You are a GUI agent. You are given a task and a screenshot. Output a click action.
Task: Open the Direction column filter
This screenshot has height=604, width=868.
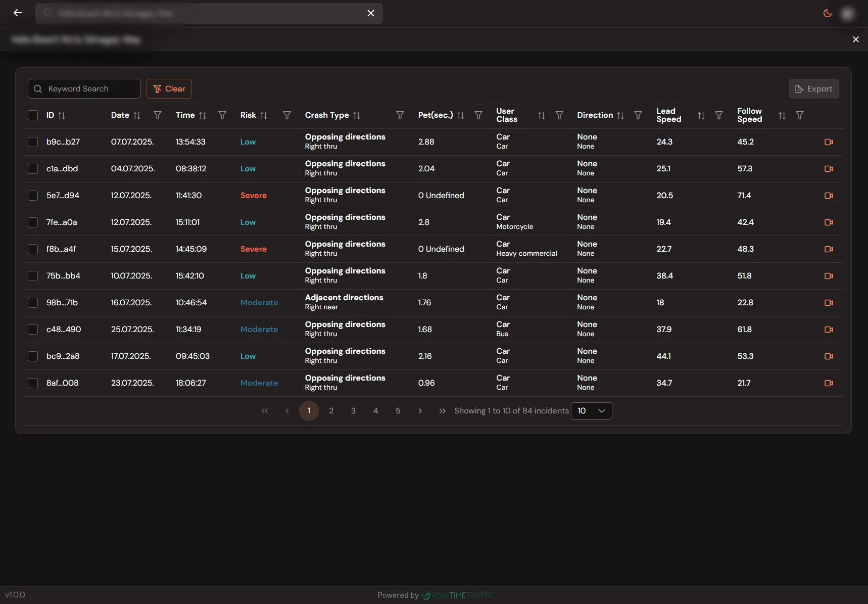pyautogui.click(x=638, y=116)
